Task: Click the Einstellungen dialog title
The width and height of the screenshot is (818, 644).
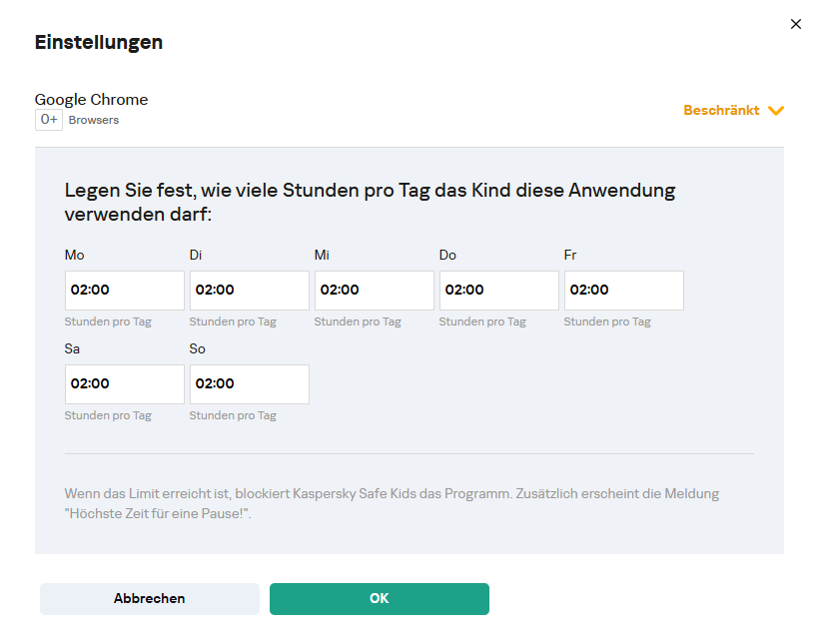Action: 99,42
